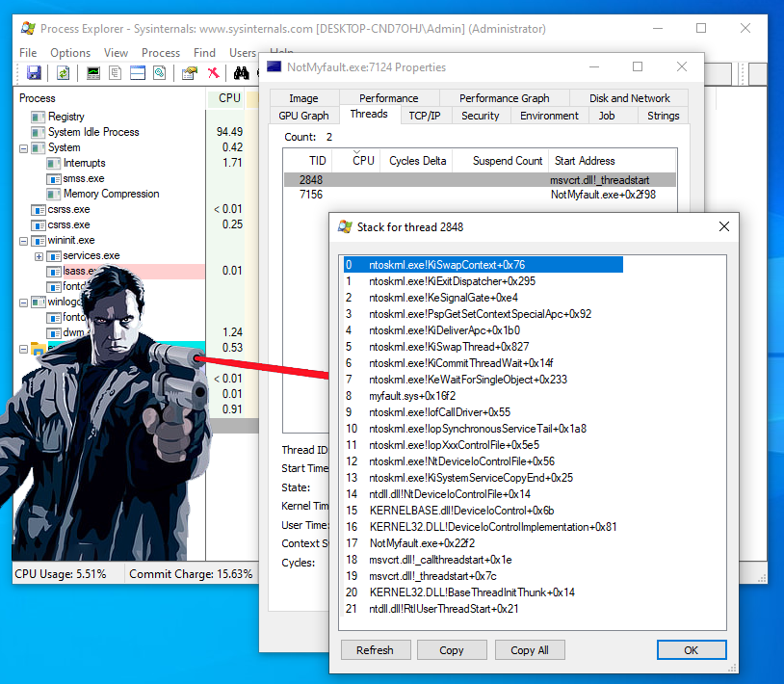784x684 pixels.
Task: Click the red Kill Process icon
Action: coord(213,73)
